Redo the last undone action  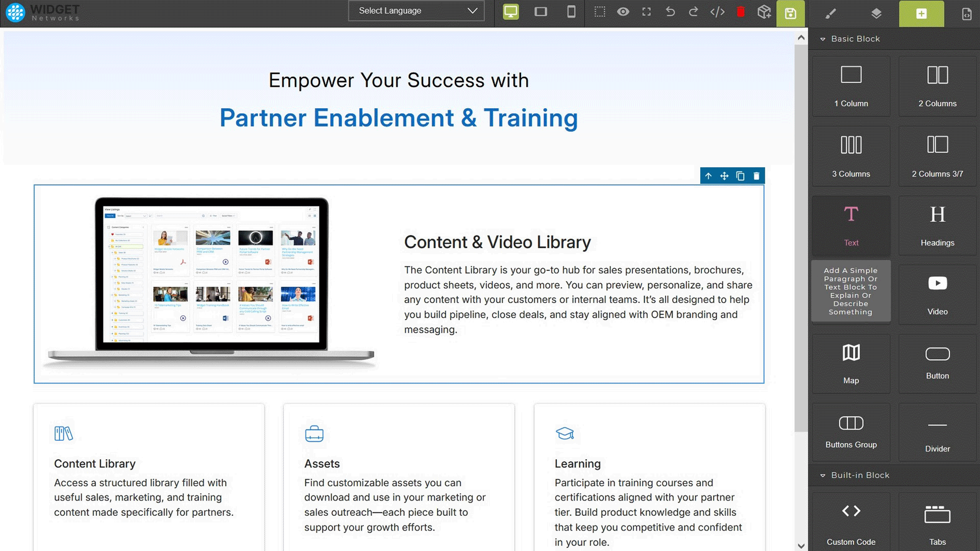pyautogui.click(x=693, y=11)
